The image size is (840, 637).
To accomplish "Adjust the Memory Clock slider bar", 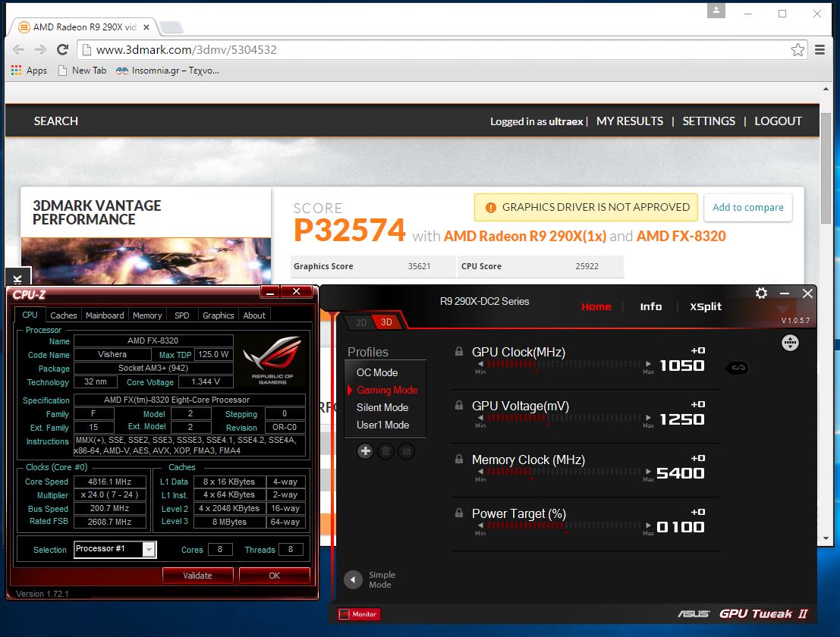I will 564,472.
